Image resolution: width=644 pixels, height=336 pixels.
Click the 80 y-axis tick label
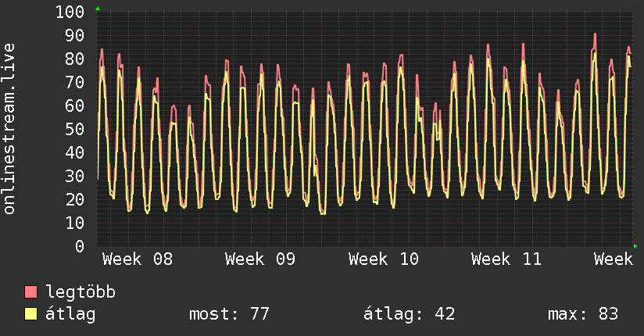[x=75, y=59]
